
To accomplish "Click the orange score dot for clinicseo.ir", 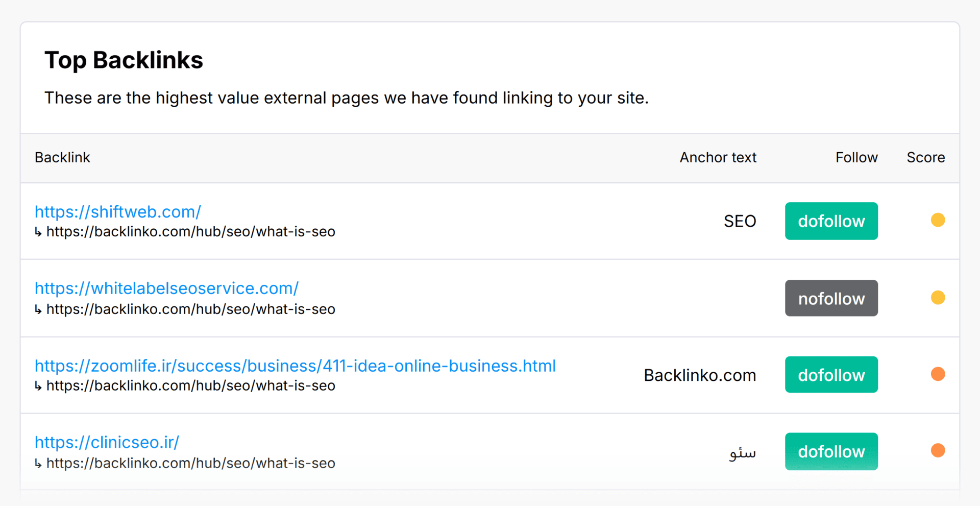I will [x=938, y=450].
